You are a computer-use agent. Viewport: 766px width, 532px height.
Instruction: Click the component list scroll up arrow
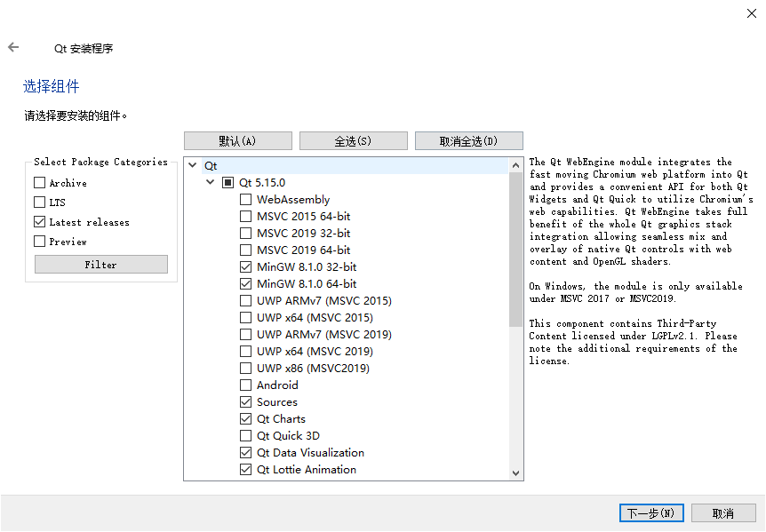(x=515, y=166)
